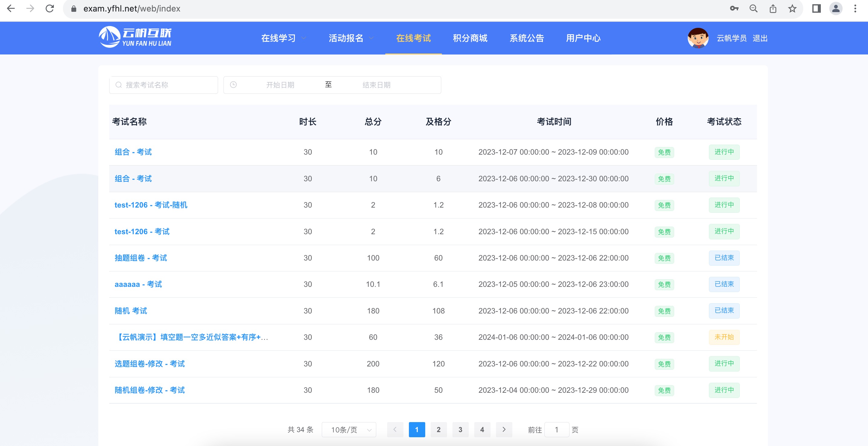Click the 时长 column header
Viewport: 868px width, 446px height.
tap(308, 122)
